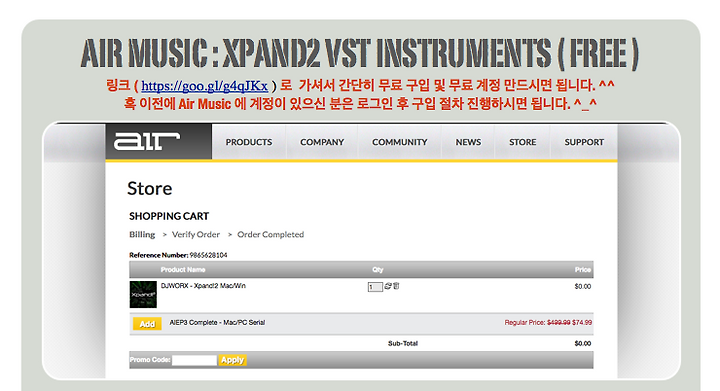Screen dimensions: 720x391
Task: Open the COMPANY menu
Action: [322, 142]
